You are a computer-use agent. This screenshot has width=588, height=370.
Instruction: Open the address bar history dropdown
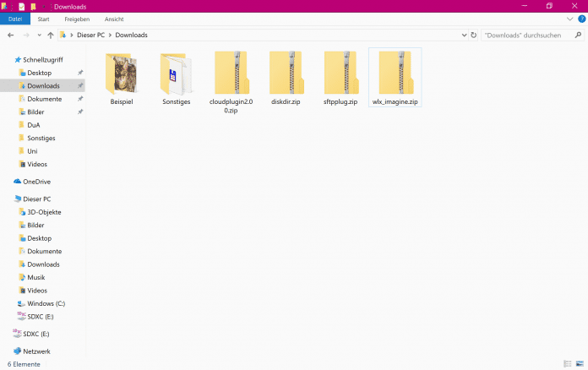(464, 35)
